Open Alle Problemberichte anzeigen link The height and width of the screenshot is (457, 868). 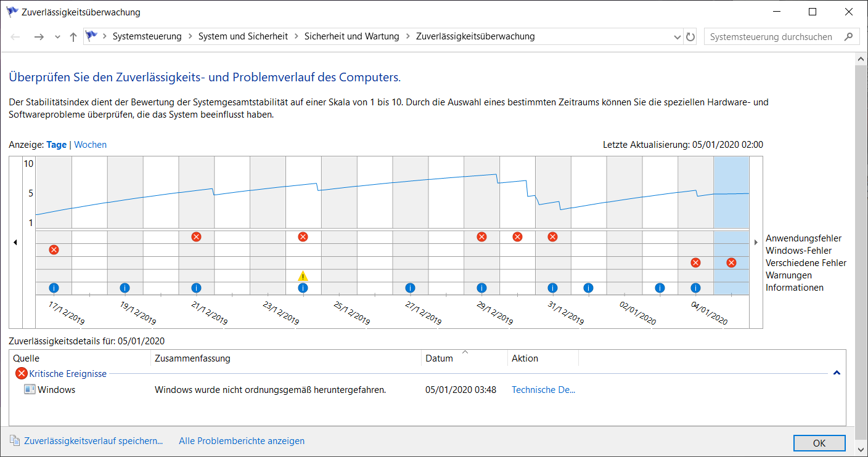coord(242,441)
